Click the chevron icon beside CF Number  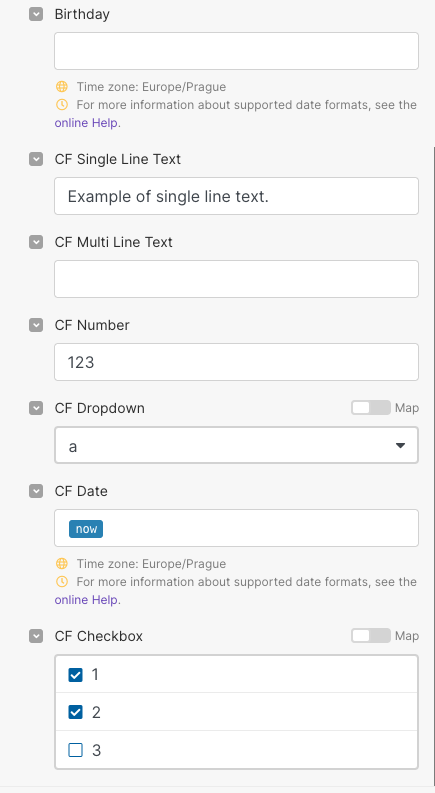click(x=36, y=325)
